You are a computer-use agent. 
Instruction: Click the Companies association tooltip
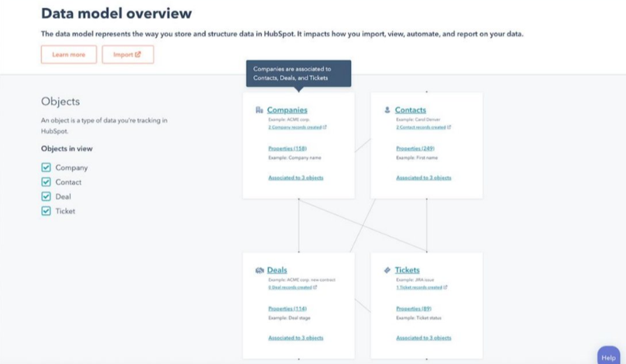[298, 74]
